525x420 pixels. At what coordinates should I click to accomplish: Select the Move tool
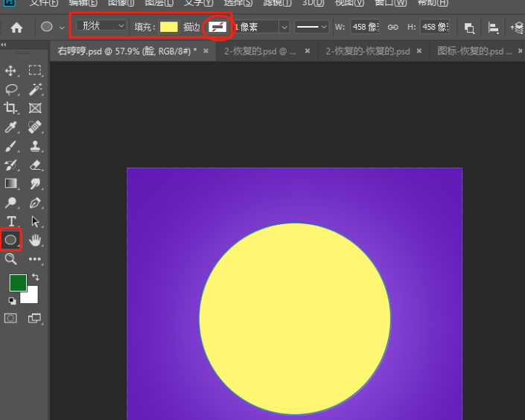pyautogui.click(x=11, y=70)
